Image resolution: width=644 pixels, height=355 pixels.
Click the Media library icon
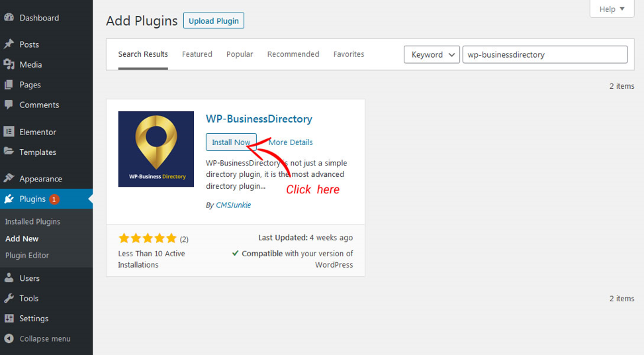pyautogui.click(x=9, y=64)
